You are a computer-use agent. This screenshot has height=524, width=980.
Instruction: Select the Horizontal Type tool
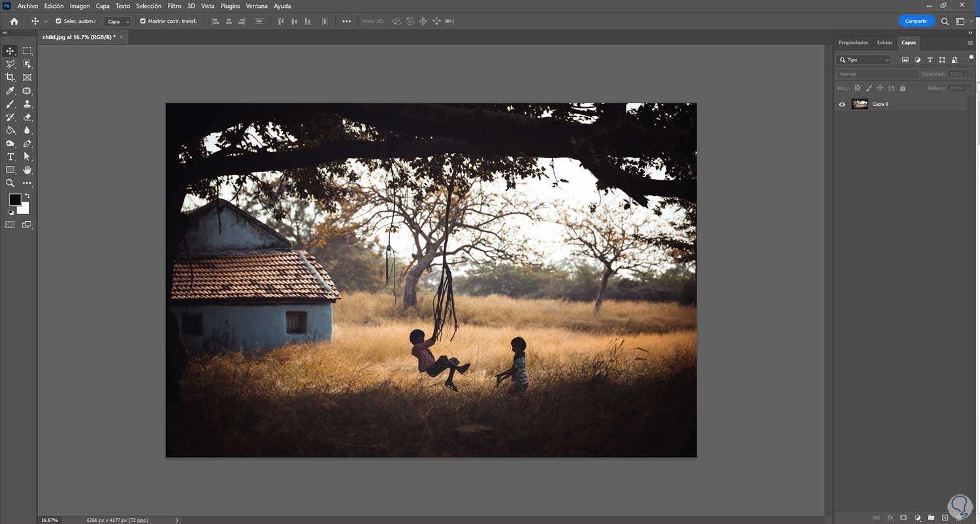click(x=10, y=157)
